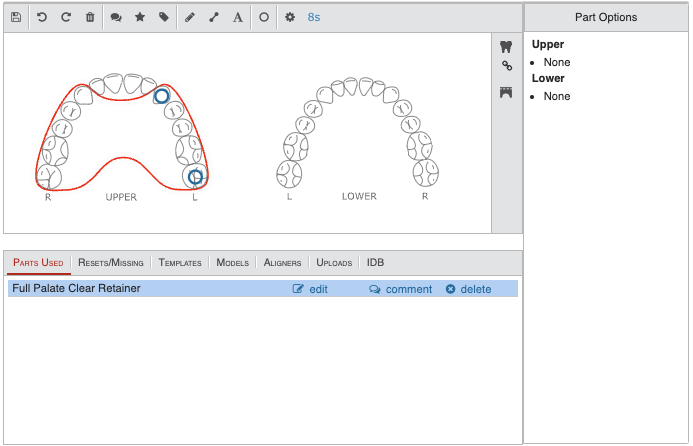
Task: Select the Full Palate Clear Retainer row
Action: [263, 289]
